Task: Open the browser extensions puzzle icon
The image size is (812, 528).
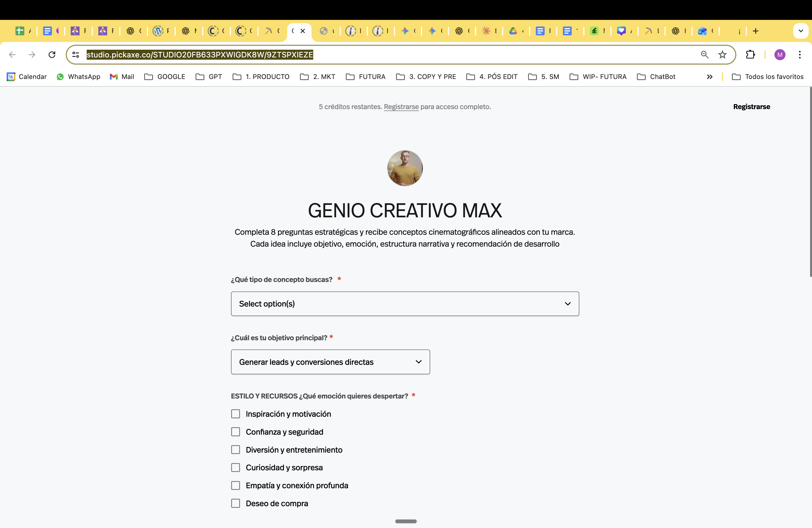Action: [x=750, y=55]
